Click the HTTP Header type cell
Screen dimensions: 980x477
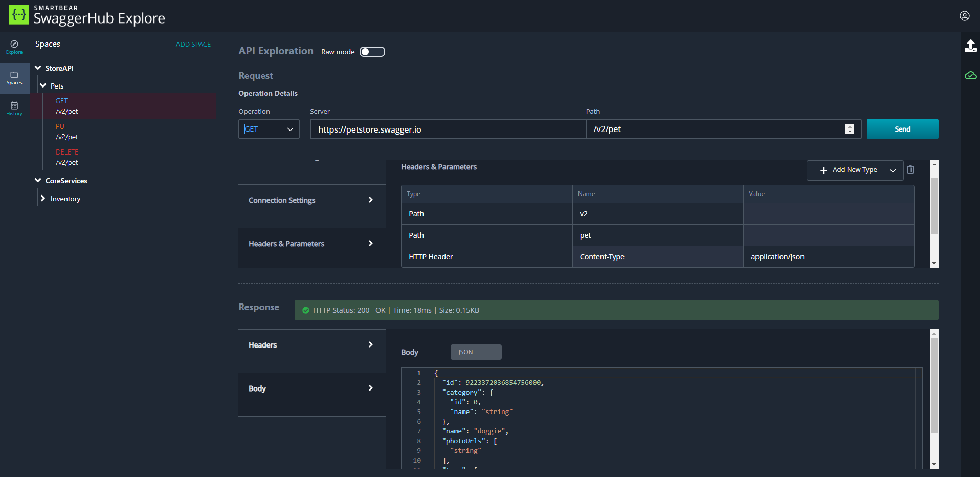click(486, 257)
